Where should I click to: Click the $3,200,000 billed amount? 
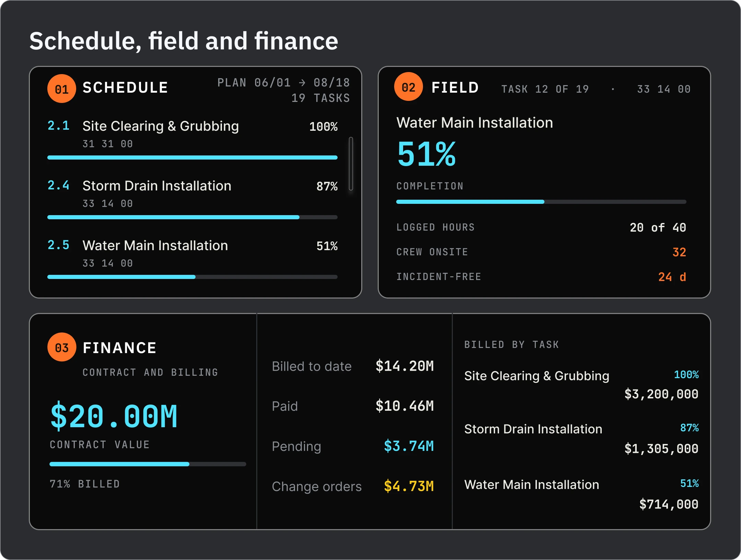(661, 394)
